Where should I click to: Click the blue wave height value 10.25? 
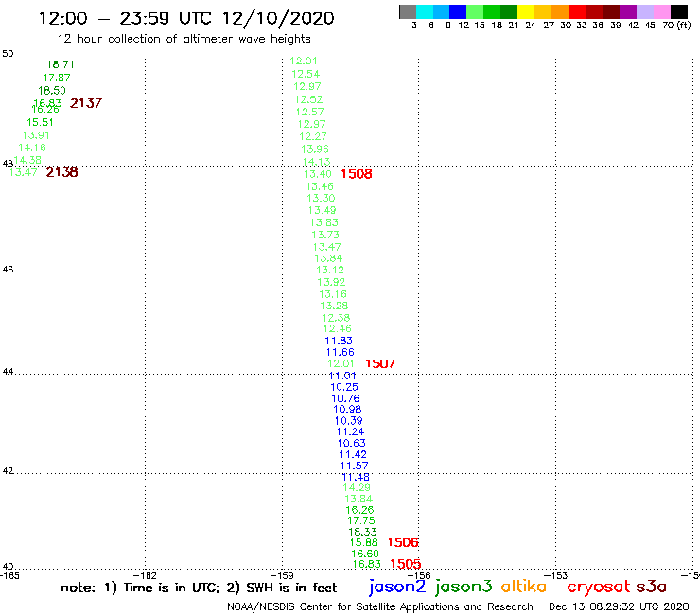click(x=344, y=387)
